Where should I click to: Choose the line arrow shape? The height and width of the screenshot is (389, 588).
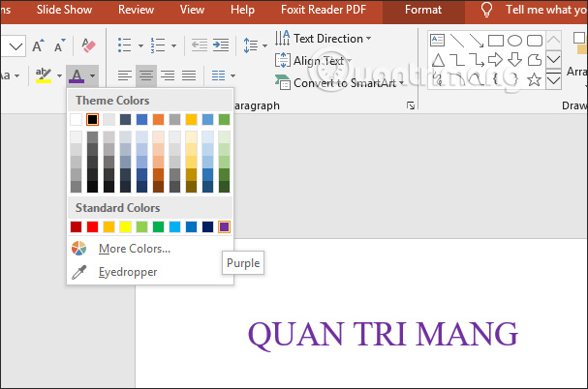pos(477,40)
